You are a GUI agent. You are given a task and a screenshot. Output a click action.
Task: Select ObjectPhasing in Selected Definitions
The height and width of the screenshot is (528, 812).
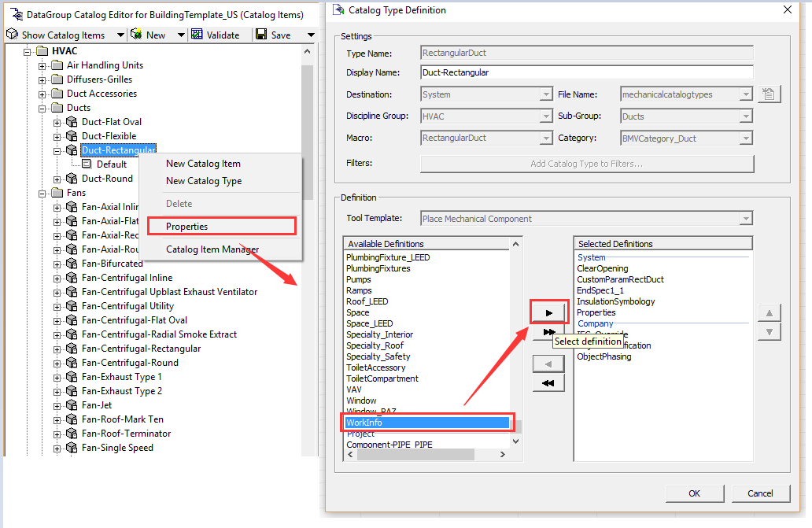pos(603,356)
